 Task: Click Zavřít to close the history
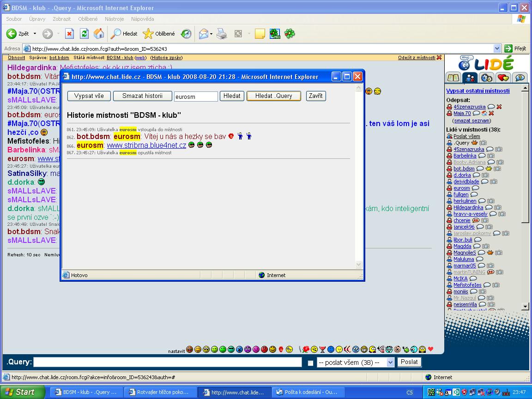[x=316, y=96]
